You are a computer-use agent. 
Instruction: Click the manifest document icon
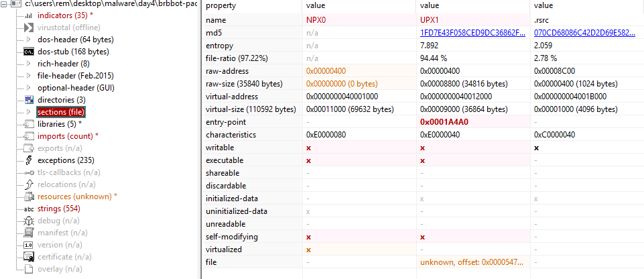[x=28, y=233]
